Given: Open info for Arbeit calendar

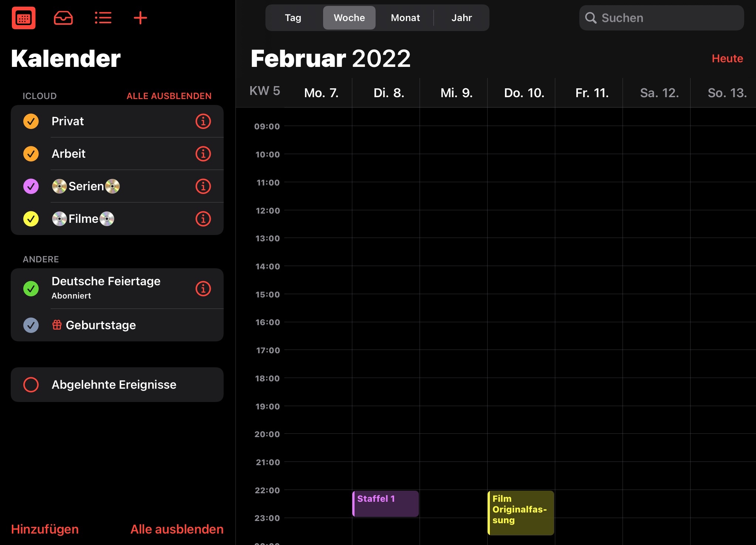Looking at the screenshot, I should pyautogui.click(x=203, y=154).
